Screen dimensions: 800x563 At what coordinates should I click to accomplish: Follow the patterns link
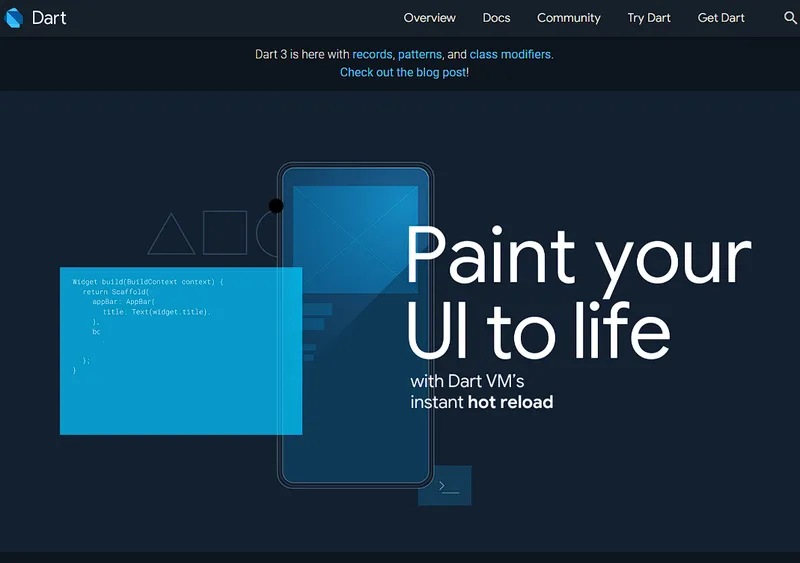pos(420,55)
